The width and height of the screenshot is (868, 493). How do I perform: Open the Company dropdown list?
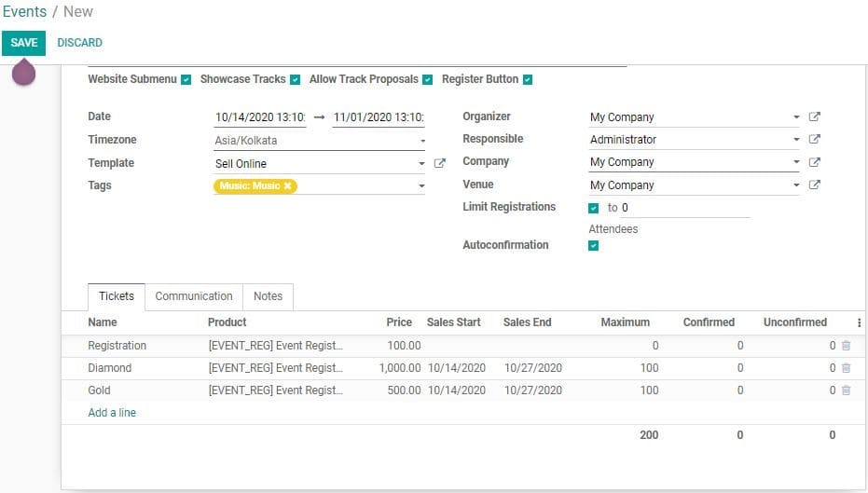pyautogui.click(x=796, y=162)
